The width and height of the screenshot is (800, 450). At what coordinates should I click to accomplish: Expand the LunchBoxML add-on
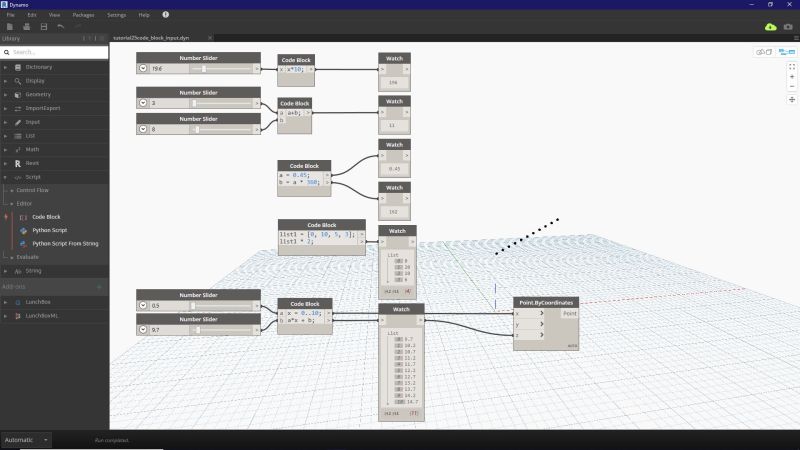pos(6,316)
